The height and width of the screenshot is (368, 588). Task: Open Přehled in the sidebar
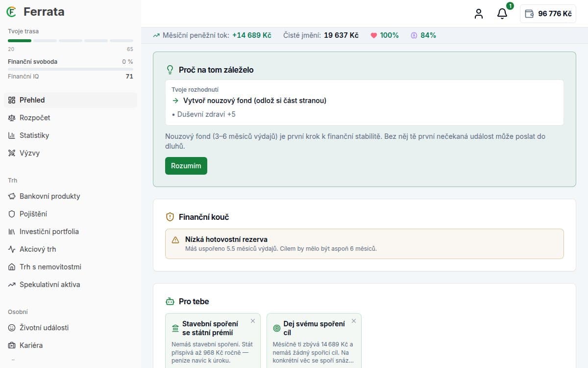[71, 100]
